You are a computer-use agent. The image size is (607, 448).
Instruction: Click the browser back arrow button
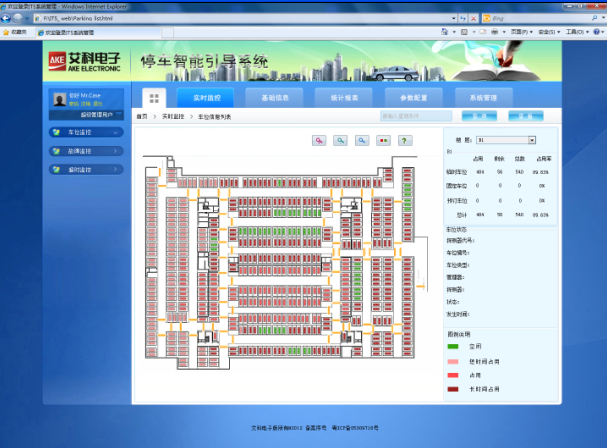(x=12, y=18)
